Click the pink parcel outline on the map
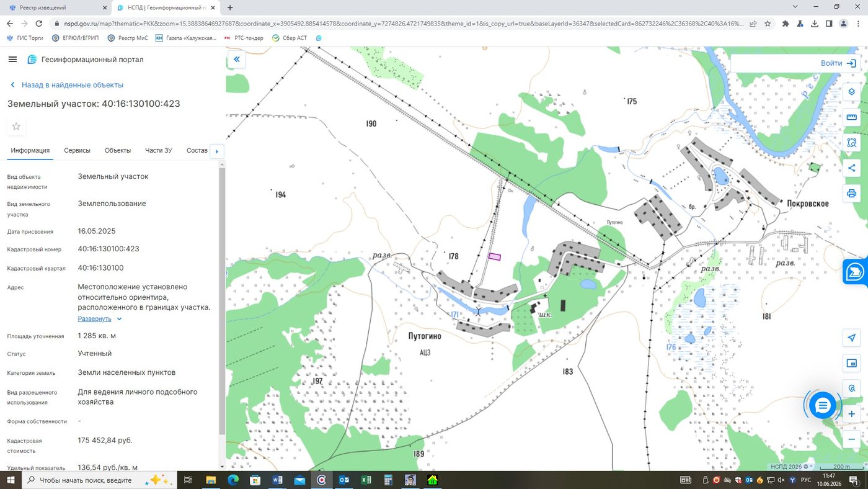868x489 pixels. pos(494,256)
